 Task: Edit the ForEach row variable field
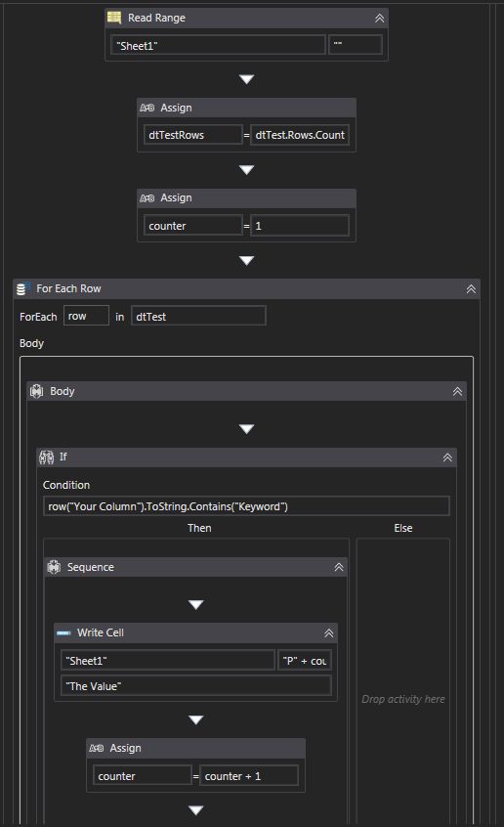87,316
